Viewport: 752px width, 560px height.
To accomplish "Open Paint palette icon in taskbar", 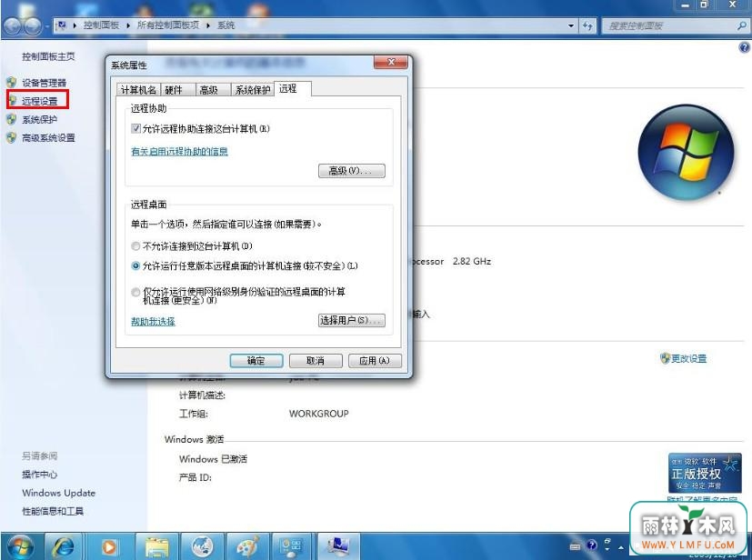I will tap(247, 546).
